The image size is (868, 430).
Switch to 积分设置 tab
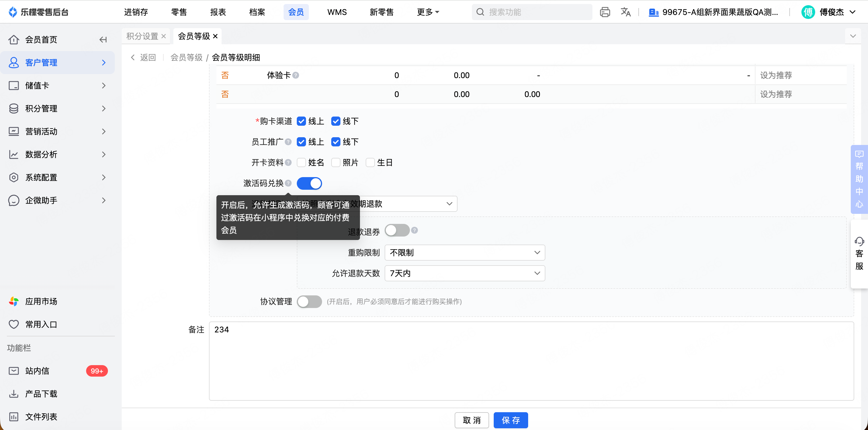point(142,36)
